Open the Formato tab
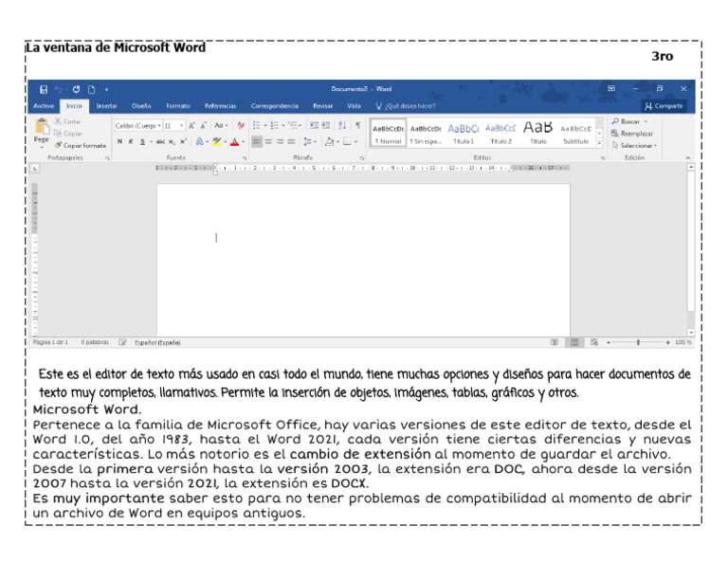Viewport: 728px width, 563px height. (x=178, y=106)
